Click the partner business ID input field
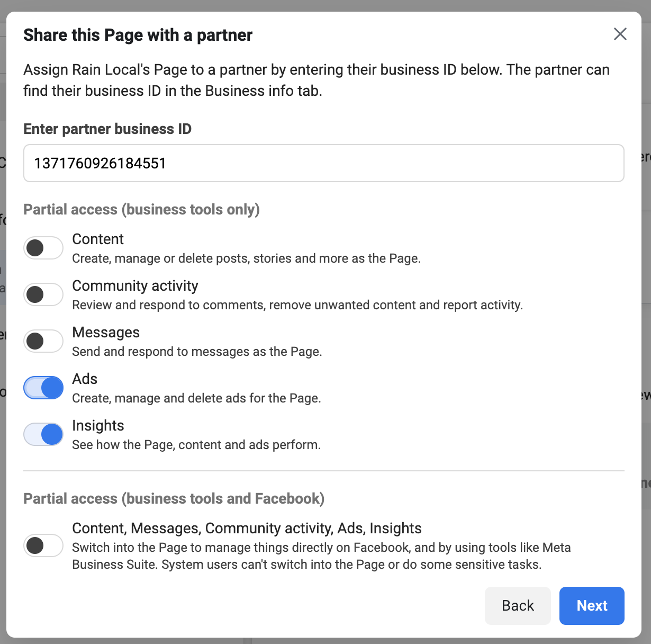Viewport: 651px width, 644px height. 323,163
